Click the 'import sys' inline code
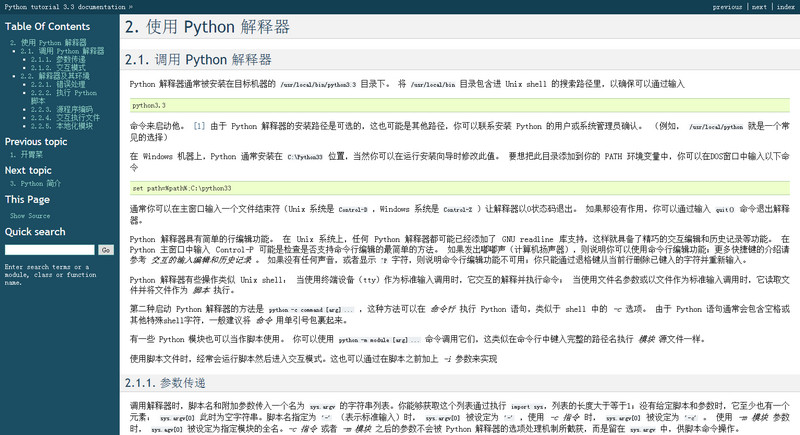This screenshot has width=800, height=435. 528,407
